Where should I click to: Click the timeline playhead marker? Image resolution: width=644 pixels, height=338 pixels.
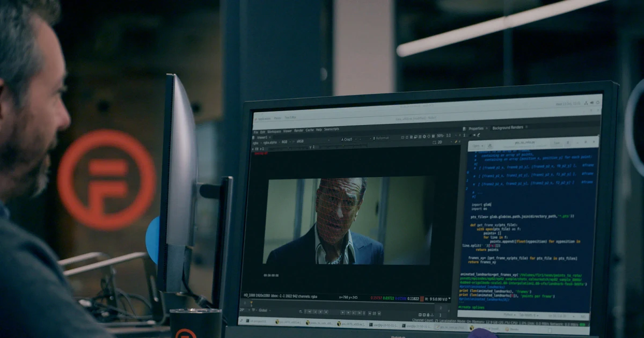coord(251,304)
